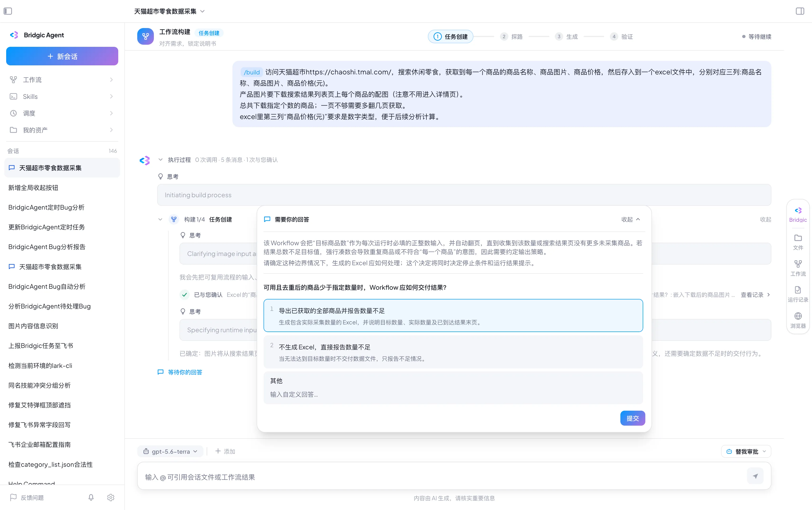Click the 反馈问题 flag icon
812x510 pixels.
(x=14, y=497)
